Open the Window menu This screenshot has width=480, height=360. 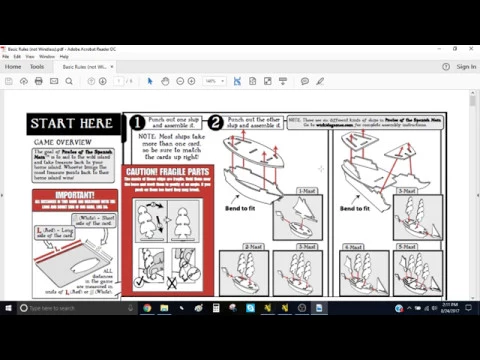tap(47, 57)
